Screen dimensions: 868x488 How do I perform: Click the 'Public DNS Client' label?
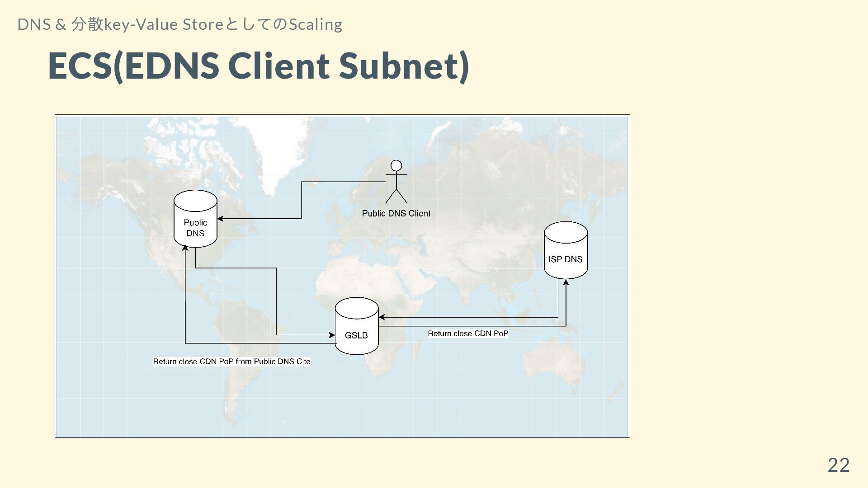click(396, 213)
